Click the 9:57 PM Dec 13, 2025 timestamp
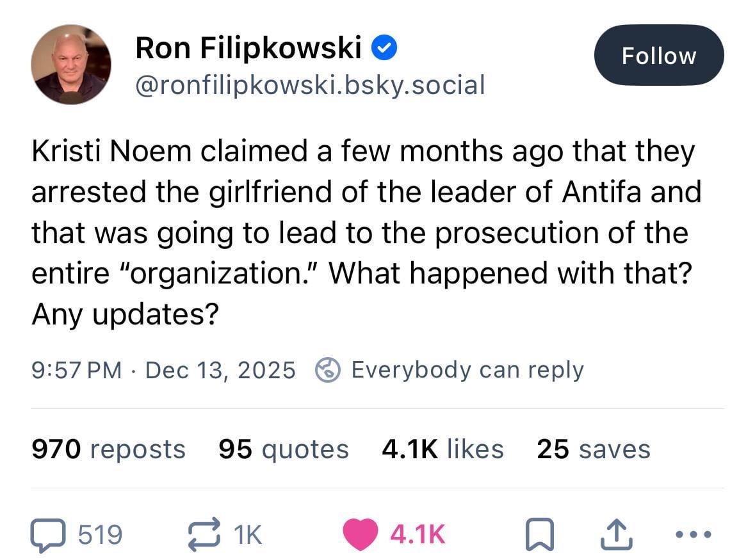 [x=163, y=370]
